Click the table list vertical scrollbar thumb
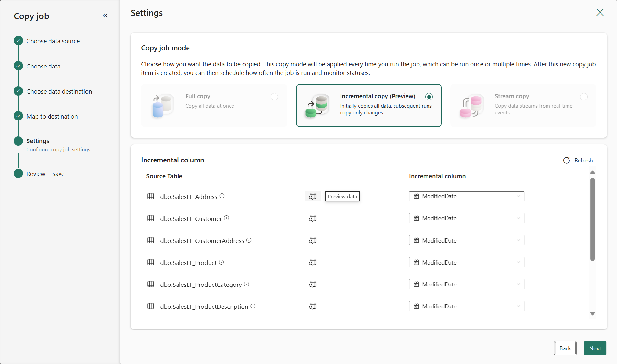 (x=592, y=219)
